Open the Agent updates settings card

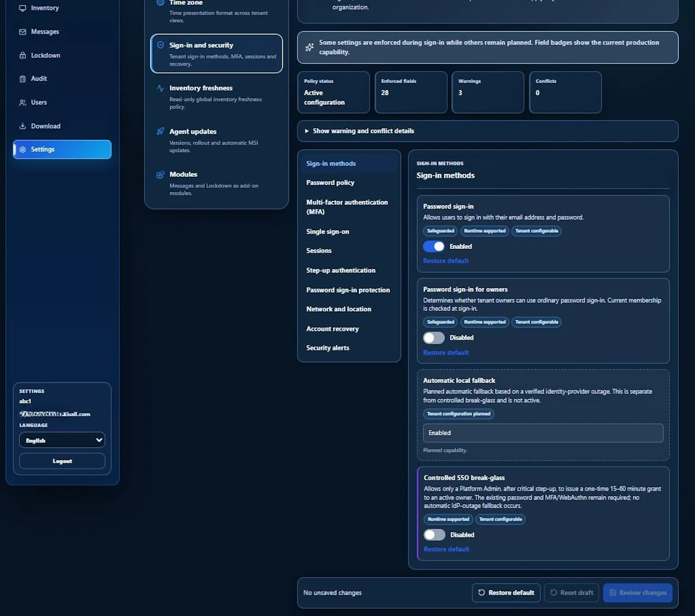[x=216, y=140]
